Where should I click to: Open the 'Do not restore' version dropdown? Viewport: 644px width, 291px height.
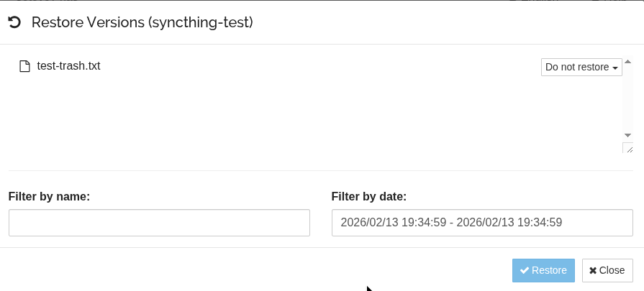point(581,67)
